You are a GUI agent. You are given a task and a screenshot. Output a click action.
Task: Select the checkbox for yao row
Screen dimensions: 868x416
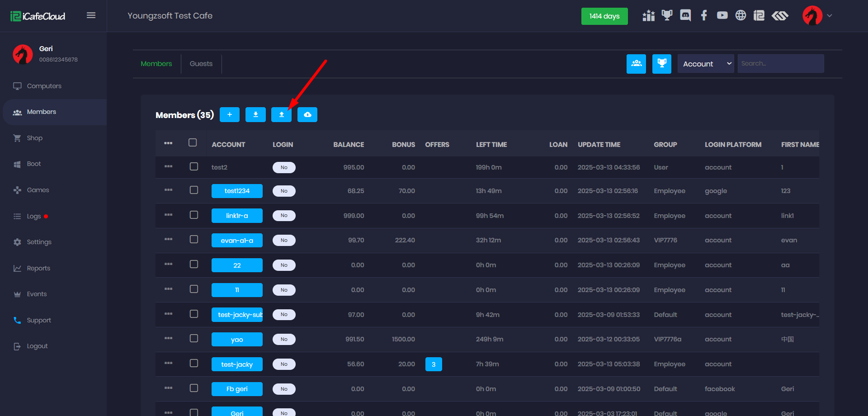(x=194, y=339)
